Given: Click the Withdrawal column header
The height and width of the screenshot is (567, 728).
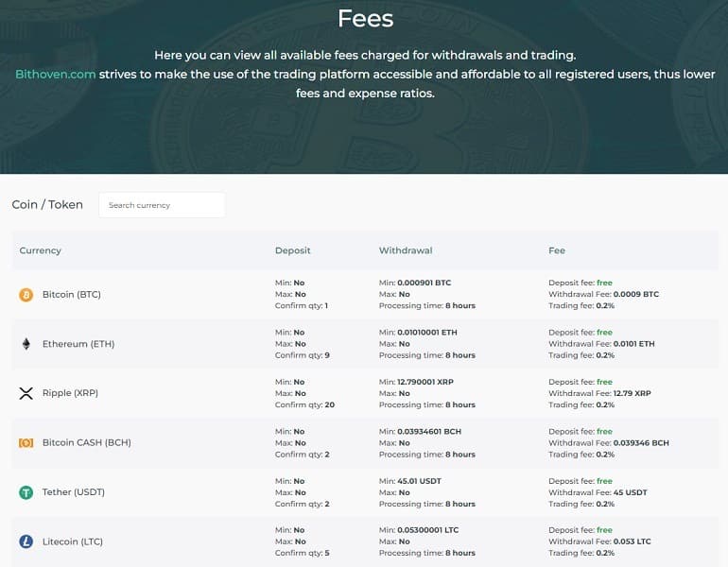Looking at the screenshot, I should click(406, 250).
